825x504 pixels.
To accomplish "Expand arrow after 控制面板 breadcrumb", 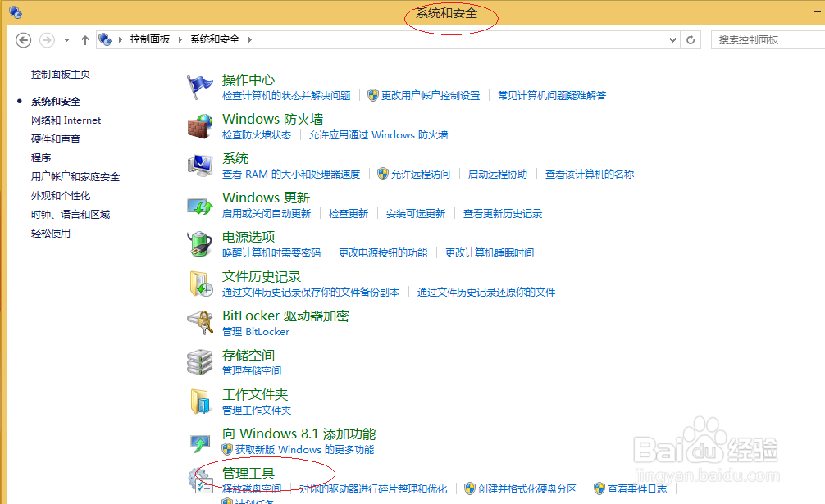I will coord(180,39).
